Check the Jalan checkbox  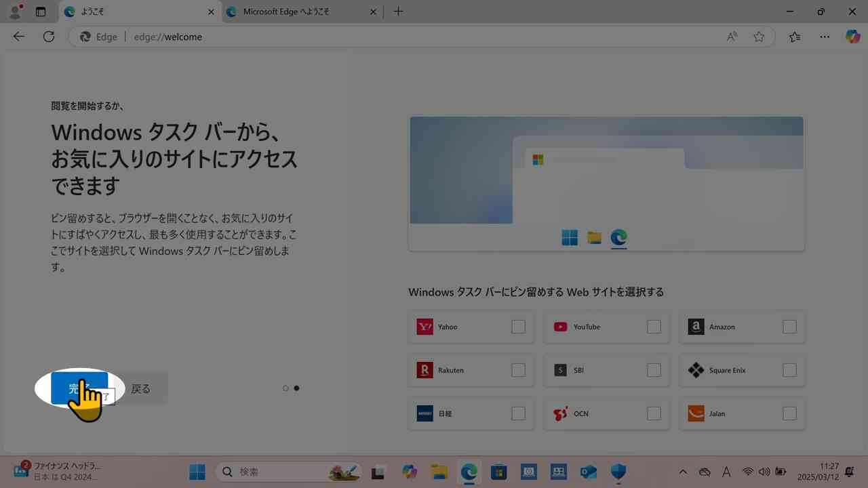tap(789, 413)
